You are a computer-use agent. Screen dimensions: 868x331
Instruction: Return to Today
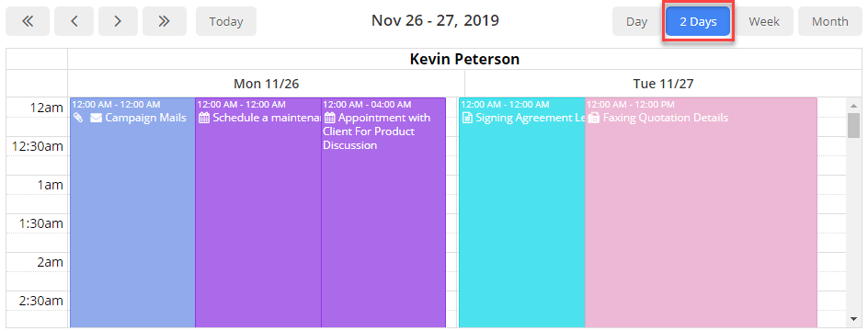click(x=226, y=21)
